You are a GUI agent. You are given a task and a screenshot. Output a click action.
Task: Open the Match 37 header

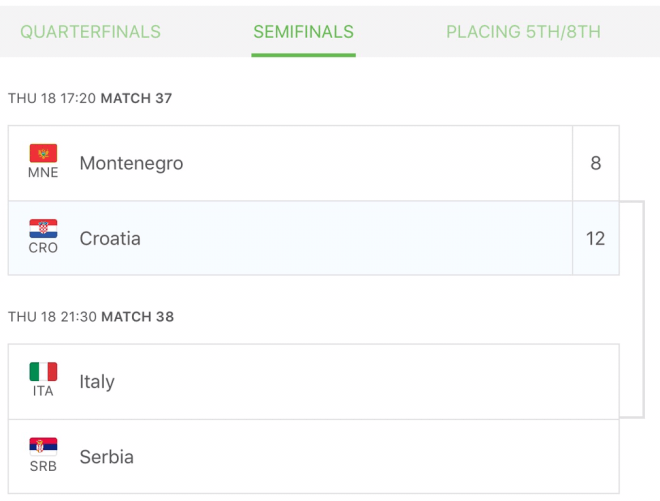coord(137,98)
